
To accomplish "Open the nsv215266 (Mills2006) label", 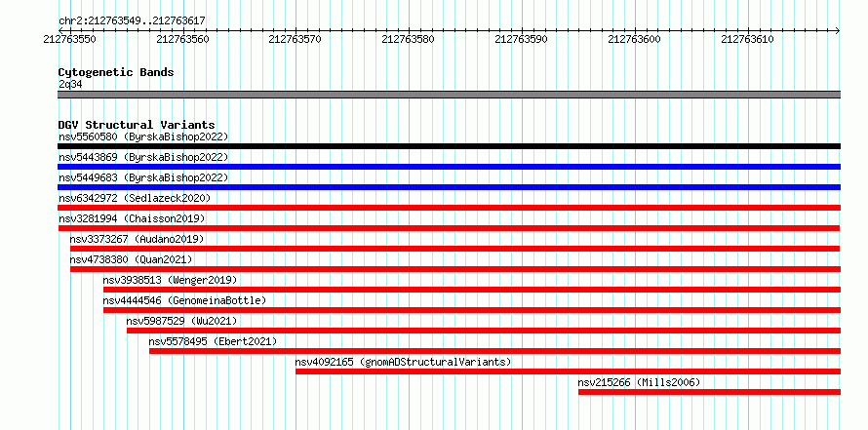I will pos(640,382).
